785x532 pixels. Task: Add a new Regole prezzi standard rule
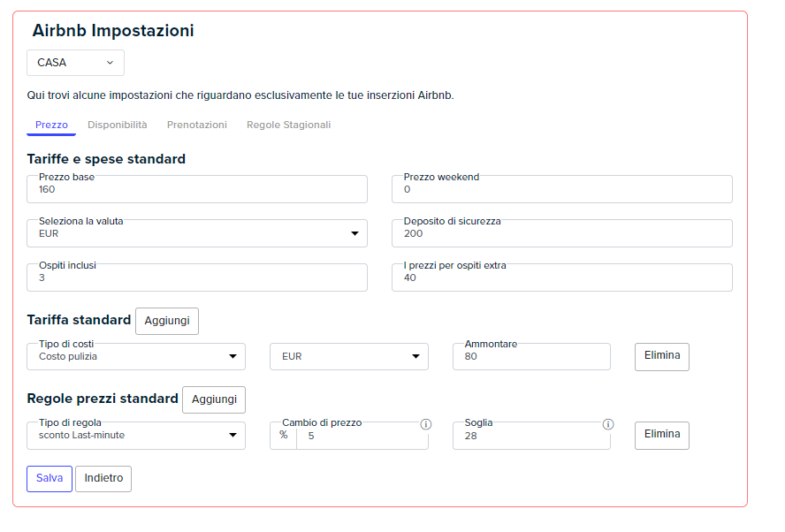click(x=214, y=399)
